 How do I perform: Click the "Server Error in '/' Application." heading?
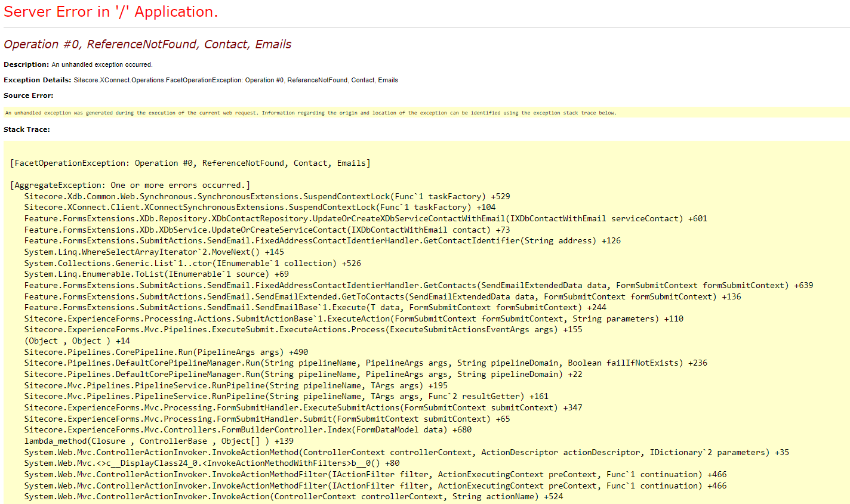[110, 12]
